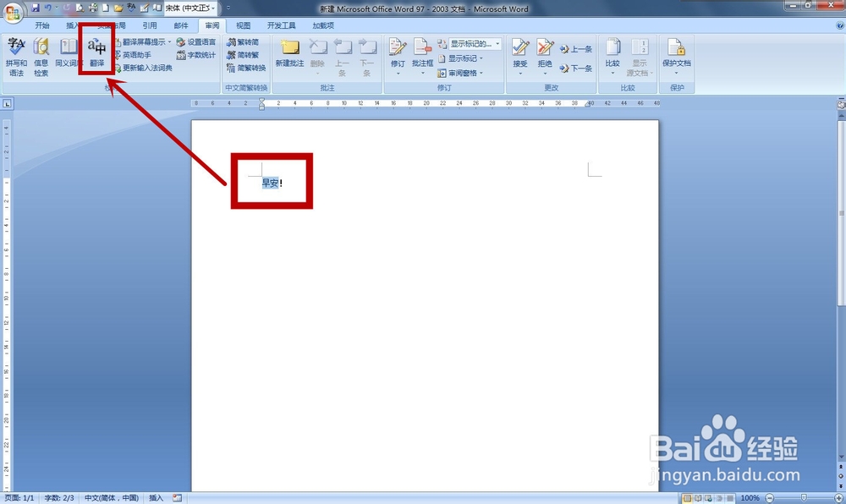Screen dimensions: 846x504
Task: Open Research (信息检索) tool
Action: point(41,58)
